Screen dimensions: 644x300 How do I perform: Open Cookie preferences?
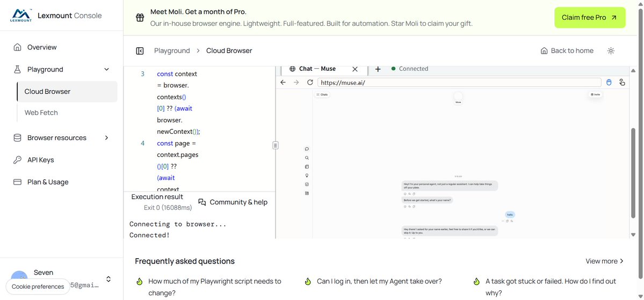pyautogui.click(x=38, y=287)
